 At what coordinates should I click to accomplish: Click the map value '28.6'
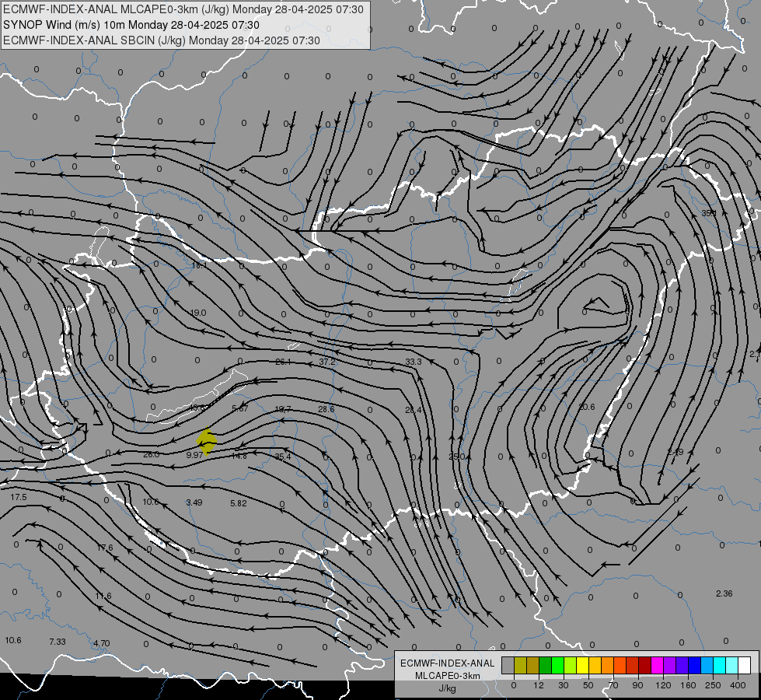click(326, 409)
